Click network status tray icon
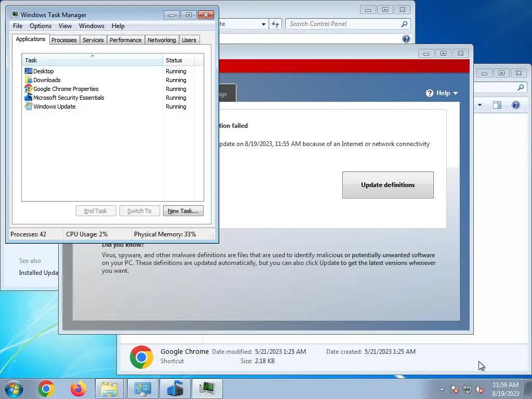 [x=467, y=389]
